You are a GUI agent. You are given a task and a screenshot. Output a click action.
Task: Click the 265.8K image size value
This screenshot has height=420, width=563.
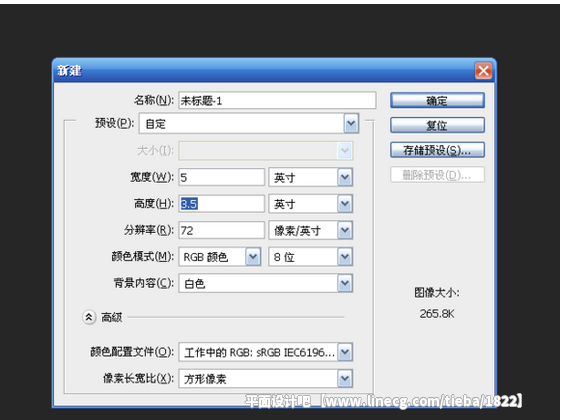pyautogui.click(x=437, y=314)
